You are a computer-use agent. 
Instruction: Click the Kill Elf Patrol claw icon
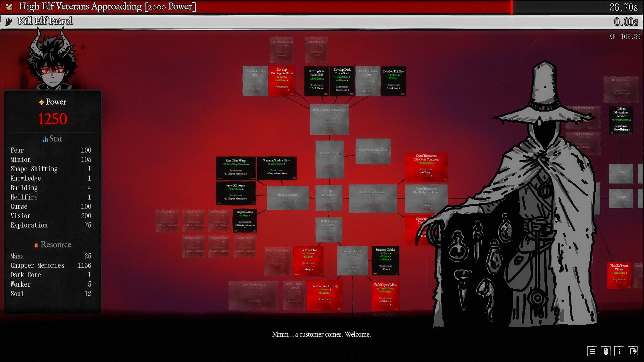(9, 22)
